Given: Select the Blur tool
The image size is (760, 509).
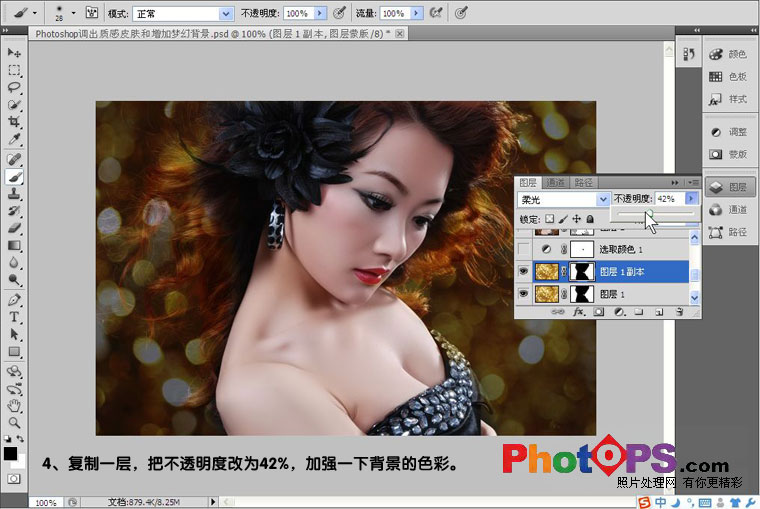Looking at the screenshot, I should pos(14,262).
